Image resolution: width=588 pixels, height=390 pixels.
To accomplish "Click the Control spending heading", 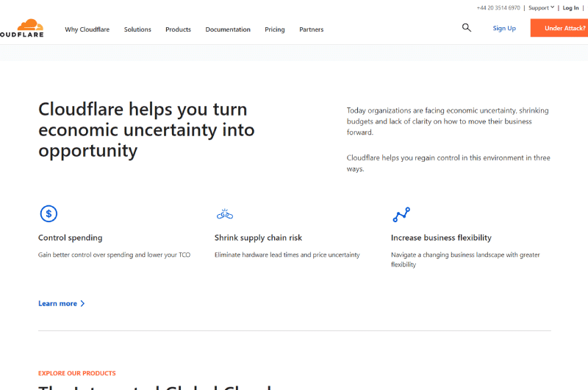I will (x=70, y=238).
